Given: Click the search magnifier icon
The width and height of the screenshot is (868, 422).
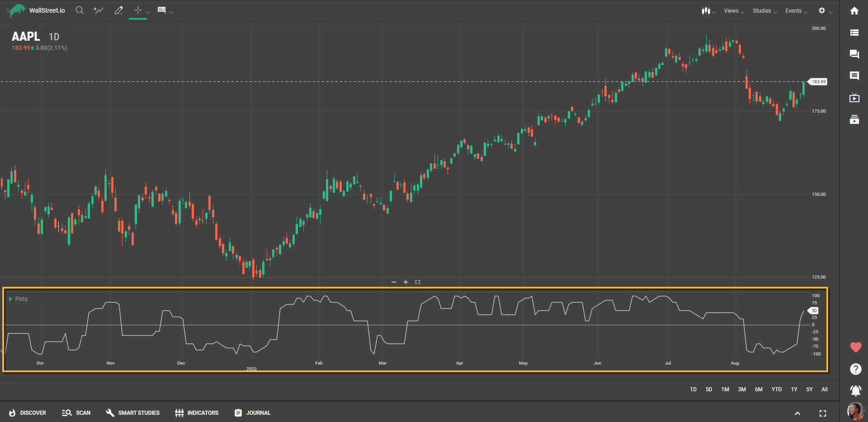Looking at the screenshot, I should point(80,10).
